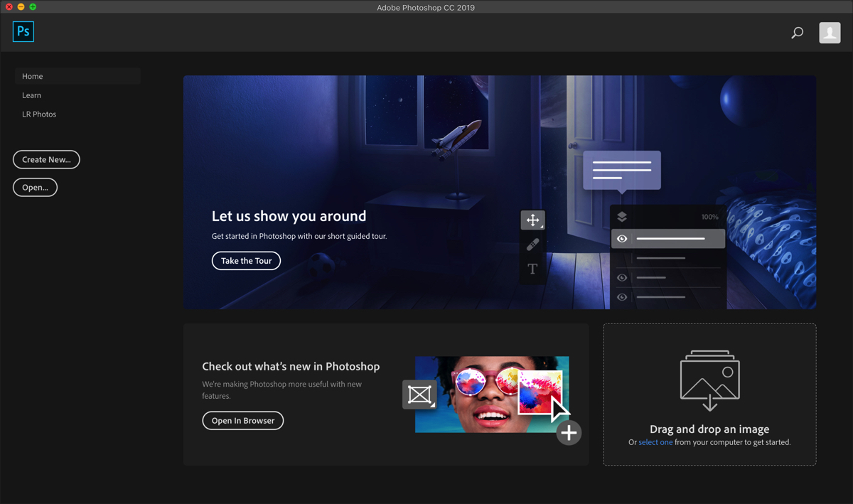Click the drag and drop image icon
The width and height of the screenshot is (853, 504).
(709, 380)
